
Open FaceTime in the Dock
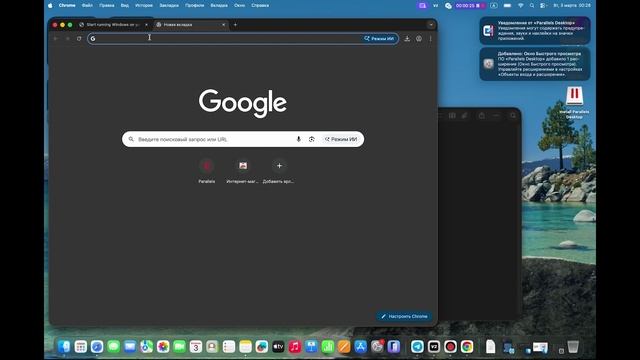tap(179, 347)
